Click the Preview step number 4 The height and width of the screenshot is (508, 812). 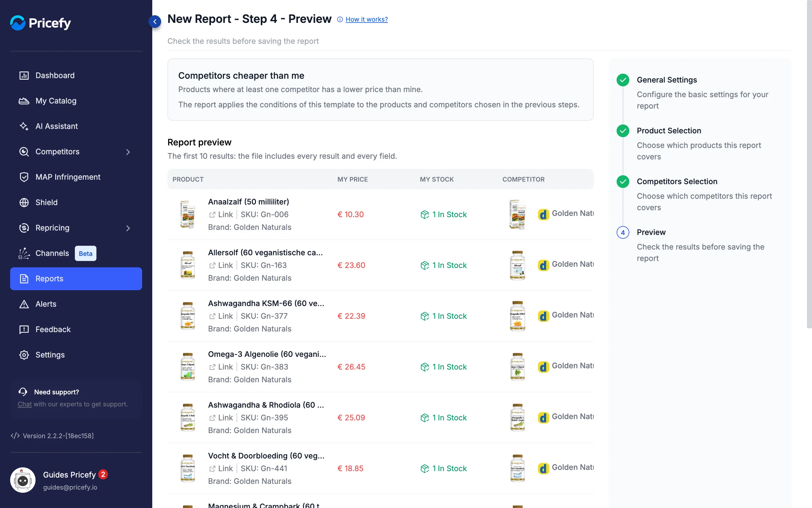click(623, 232)
